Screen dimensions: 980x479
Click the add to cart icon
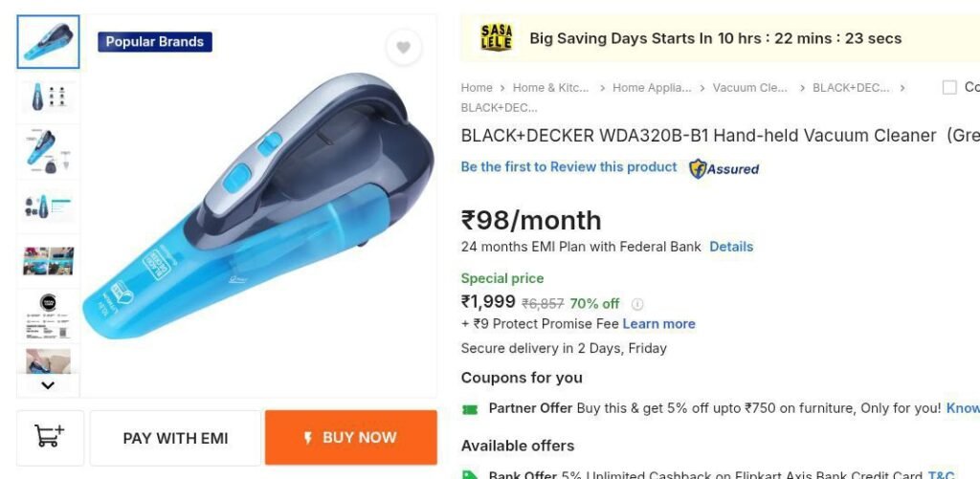click(50, 437)
